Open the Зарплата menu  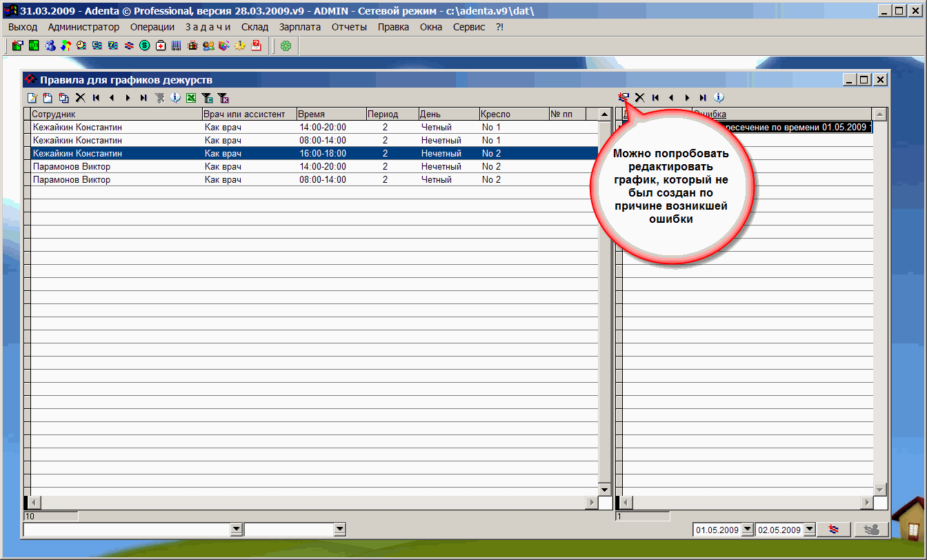point(300,27)
